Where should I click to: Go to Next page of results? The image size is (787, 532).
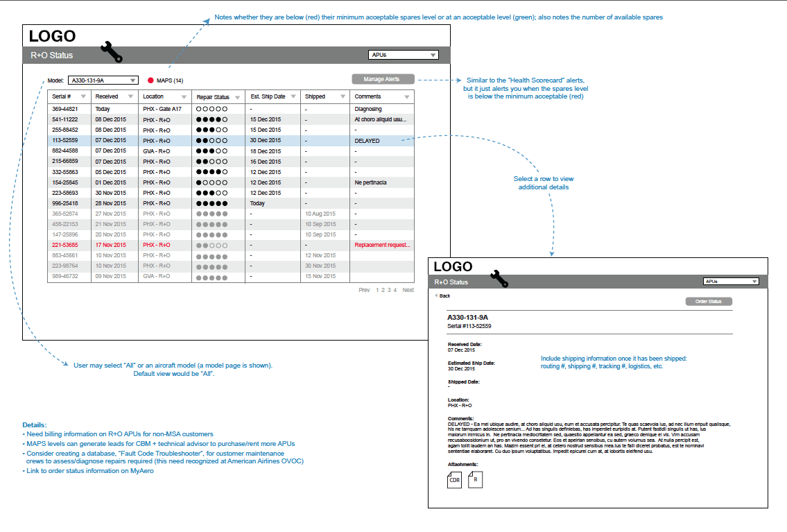[408, 291]
